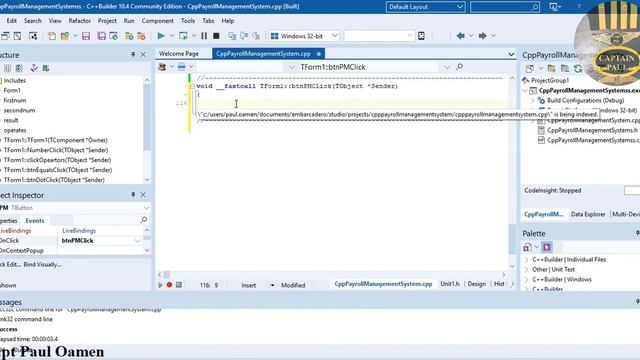This screenshot has height=360, width=640.
Task: Expand Other | Unit Test palette group
Action: [527, 269]
